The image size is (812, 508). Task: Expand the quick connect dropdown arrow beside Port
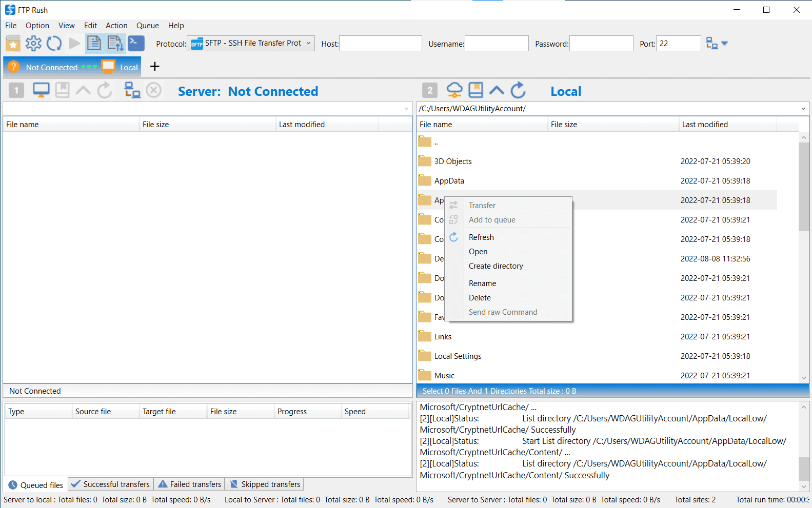[724, 44]
